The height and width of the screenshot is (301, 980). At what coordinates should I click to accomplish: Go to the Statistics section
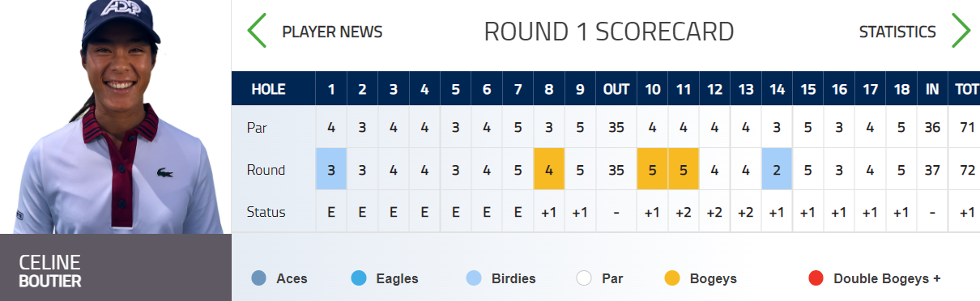pyautogui.click(x=897, y=32)
